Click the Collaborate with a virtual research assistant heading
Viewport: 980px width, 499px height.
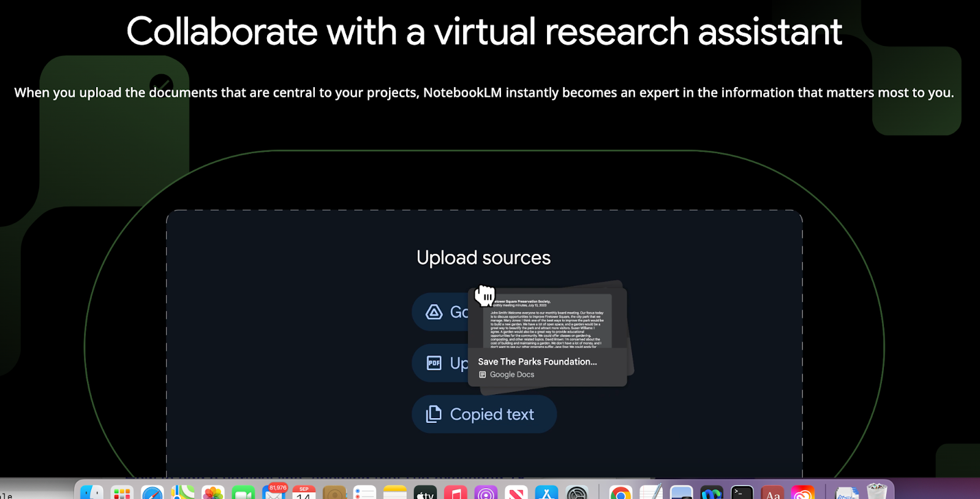coord(484,31)
